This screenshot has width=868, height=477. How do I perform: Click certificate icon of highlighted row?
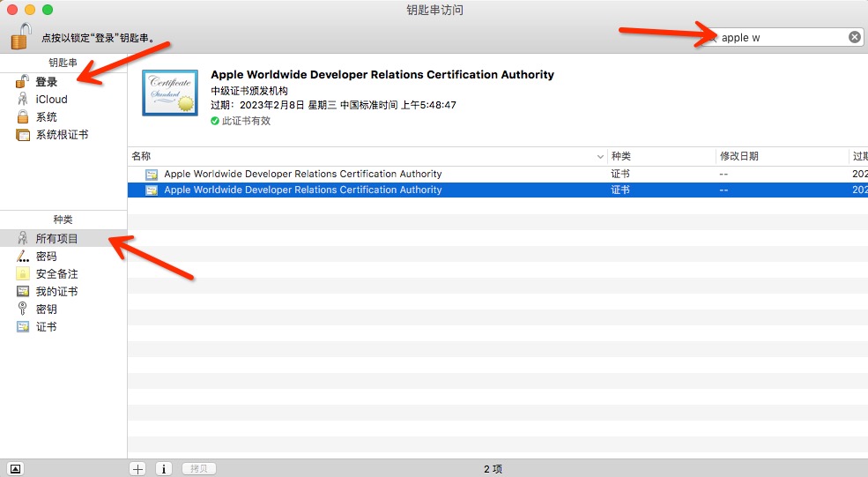point(151,190)
